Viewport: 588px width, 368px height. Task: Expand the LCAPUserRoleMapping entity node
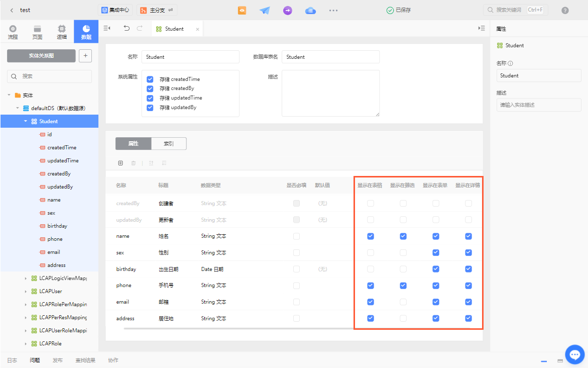coord(26,331)
